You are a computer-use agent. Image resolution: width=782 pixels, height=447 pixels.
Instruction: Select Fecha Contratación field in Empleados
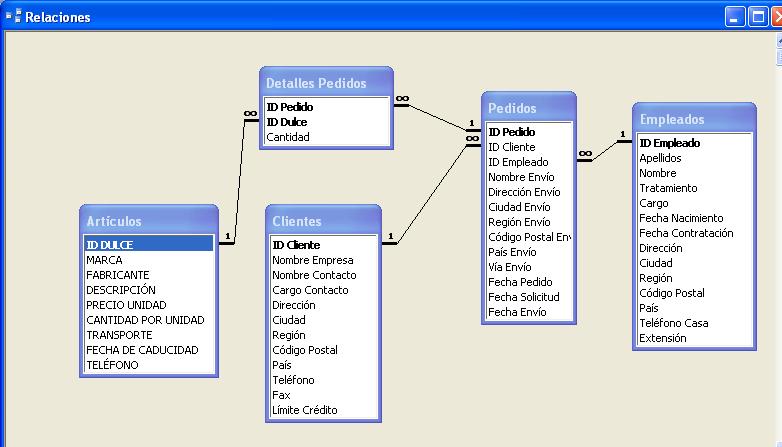pos(686,233)
